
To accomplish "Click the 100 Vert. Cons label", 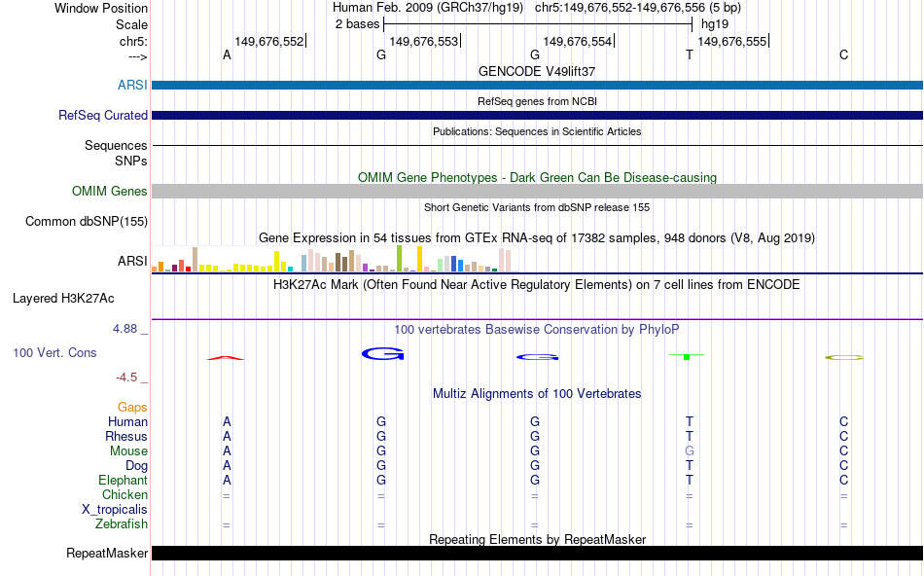I will (54, 352).
